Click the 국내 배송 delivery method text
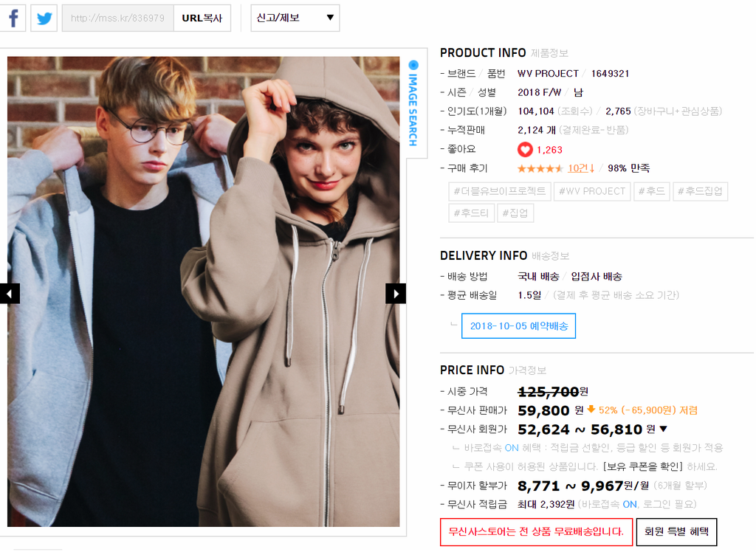This screenshot has height=552, width=756. click(x=538, y=276)
